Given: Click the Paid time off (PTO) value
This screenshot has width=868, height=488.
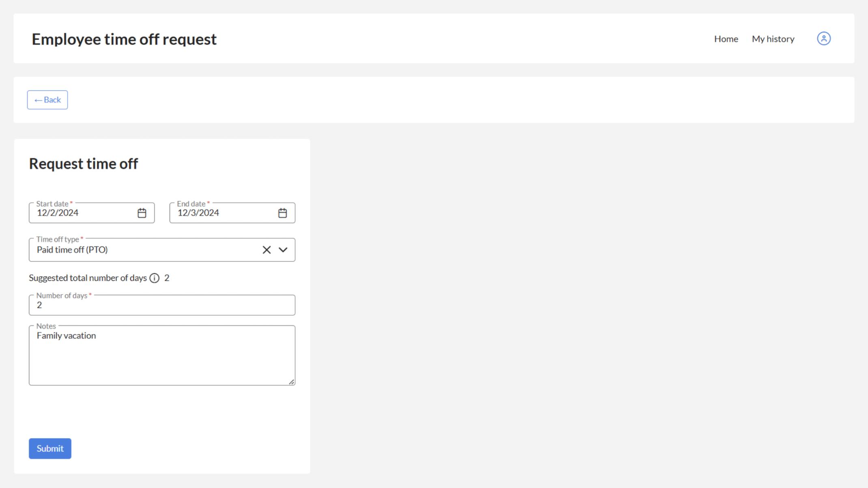Looking at the screenshot, I should (x=72, y=250).
